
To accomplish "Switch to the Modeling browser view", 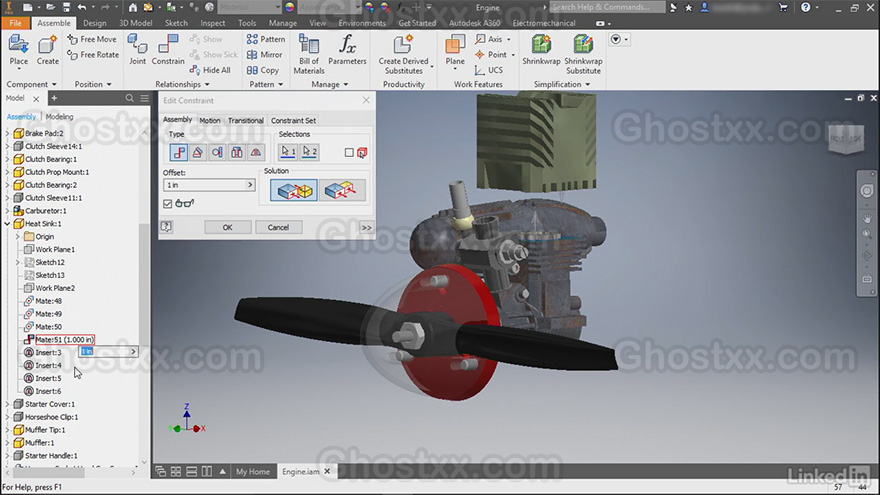I will click(59, 117).
